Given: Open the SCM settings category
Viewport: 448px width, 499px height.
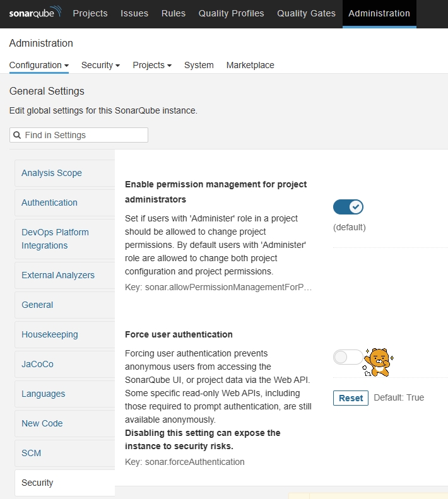Looking at the screenshot, I should [64, 453].
